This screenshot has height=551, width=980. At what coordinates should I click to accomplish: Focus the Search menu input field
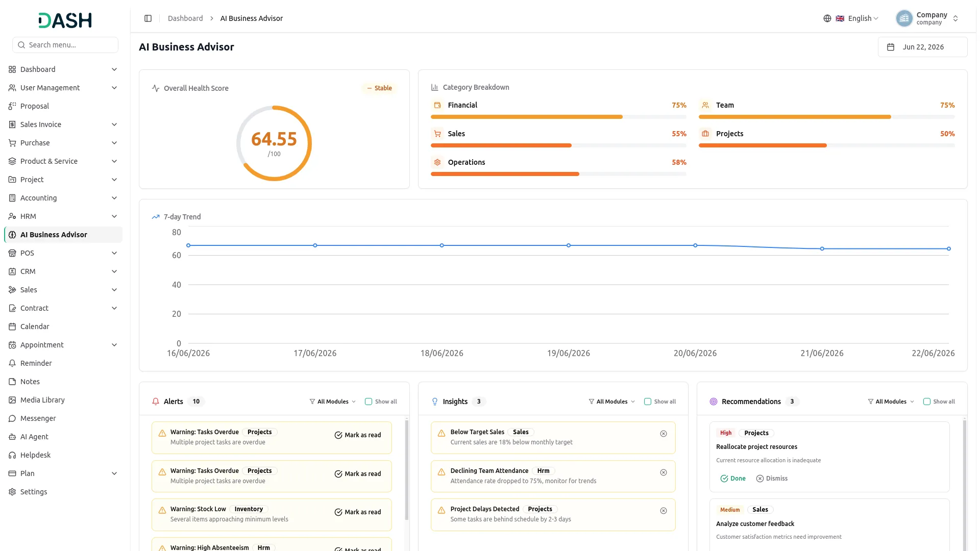coord(65,45)
